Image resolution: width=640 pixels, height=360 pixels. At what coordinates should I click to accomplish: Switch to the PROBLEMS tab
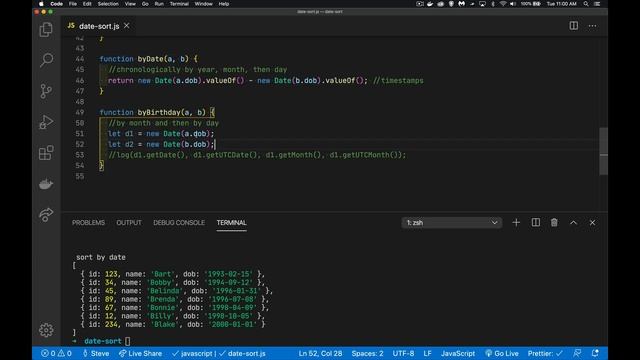(x=88, y=222)
